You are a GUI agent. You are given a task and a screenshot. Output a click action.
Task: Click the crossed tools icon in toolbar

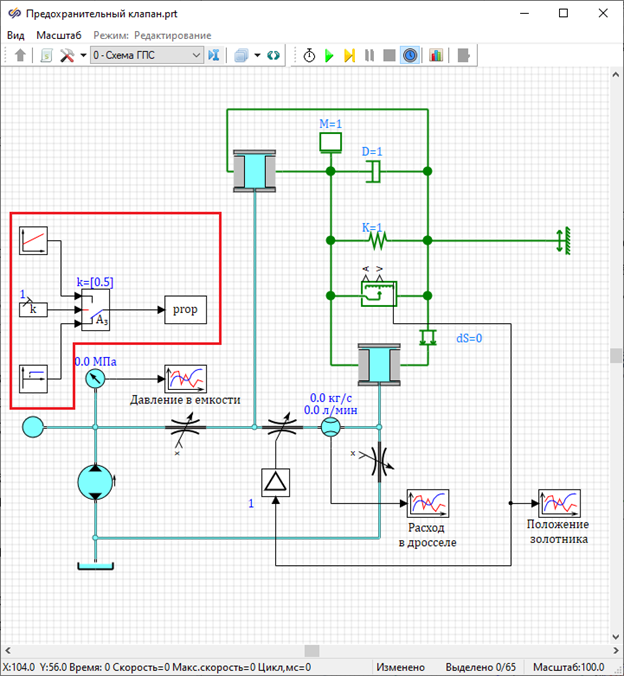click(67, 56)
